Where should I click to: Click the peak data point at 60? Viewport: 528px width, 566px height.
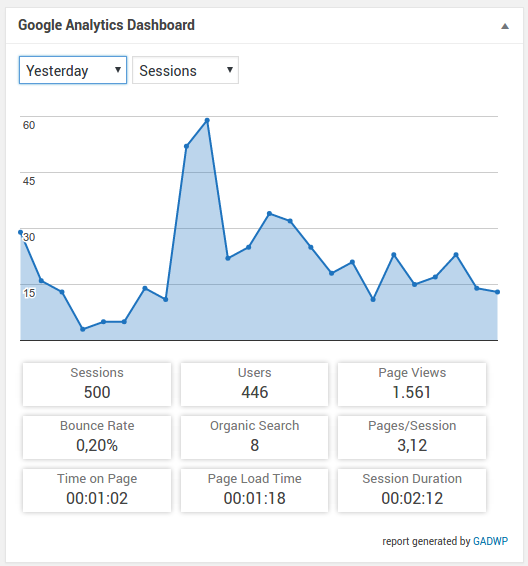(x=207, y=121)
